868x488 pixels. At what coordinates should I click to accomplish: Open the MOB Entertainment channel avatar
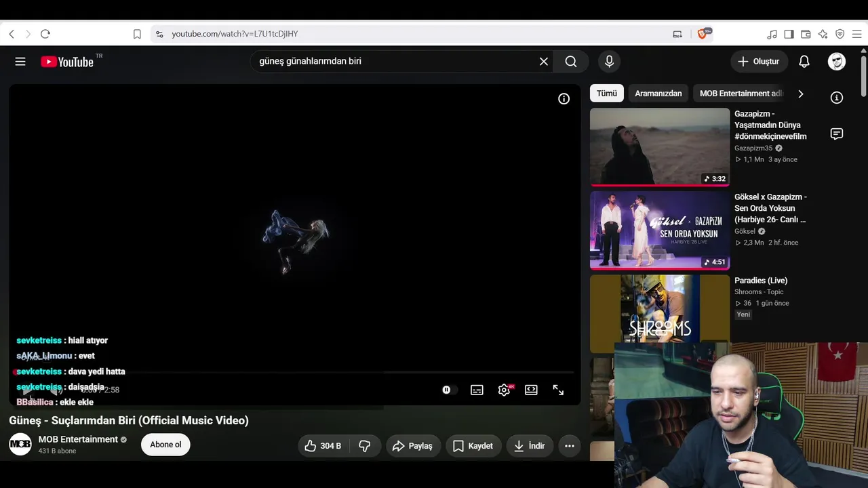(20, 444)
